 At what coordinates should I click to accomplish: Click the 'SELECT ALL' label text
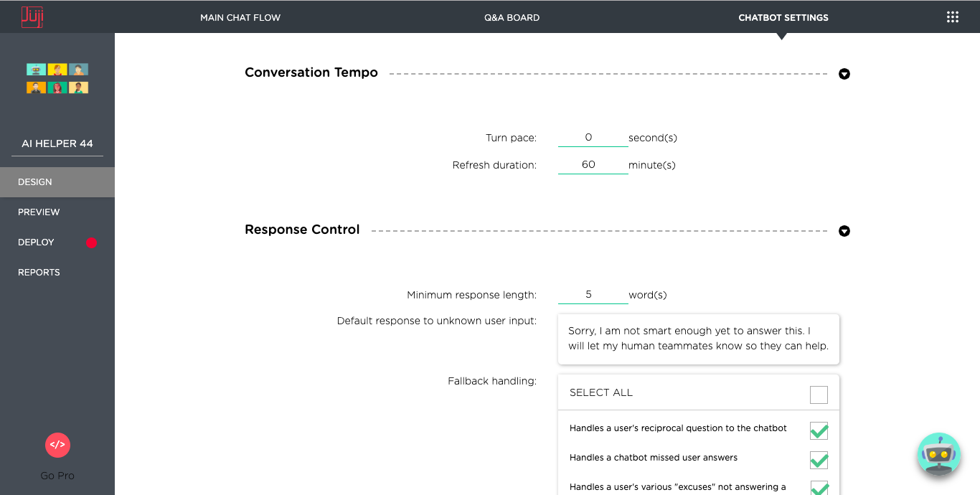(601, 392)
